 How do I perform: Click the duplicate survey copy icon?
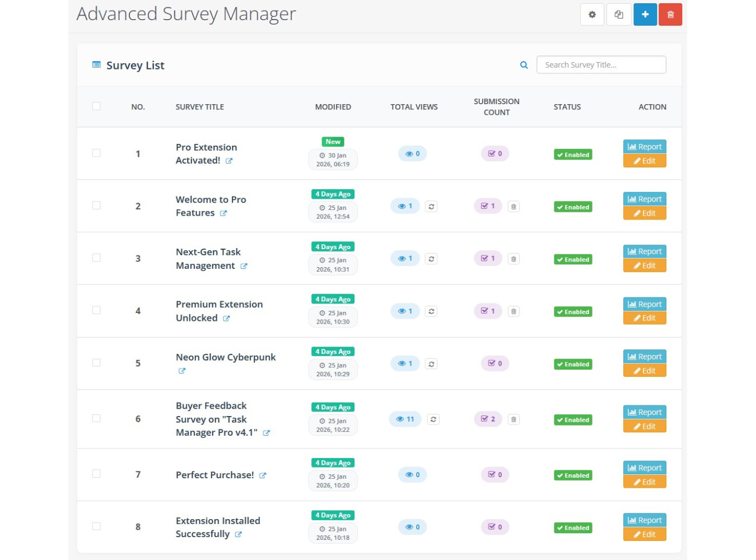click(619, 15)
